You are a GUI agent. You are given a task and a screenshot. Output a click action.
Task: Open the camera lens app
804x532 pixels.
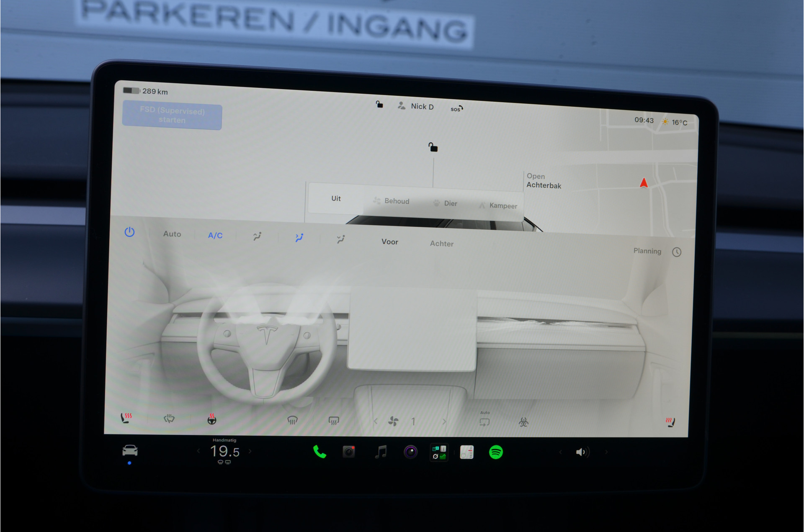[x=411, y=452]
